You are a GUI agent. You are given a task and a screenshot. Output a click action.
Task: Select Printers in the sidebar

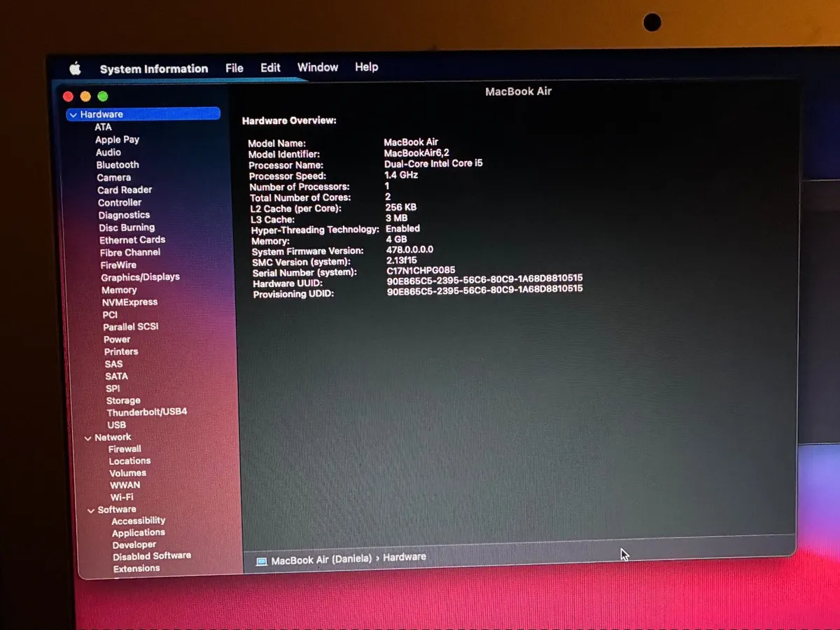[121, 351]
